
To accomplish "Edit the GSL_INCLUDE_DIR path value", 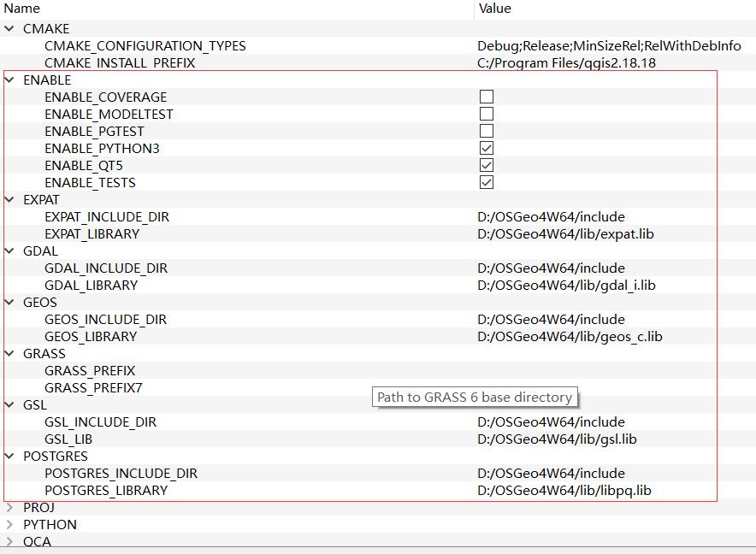I will (x=551, y=422).
